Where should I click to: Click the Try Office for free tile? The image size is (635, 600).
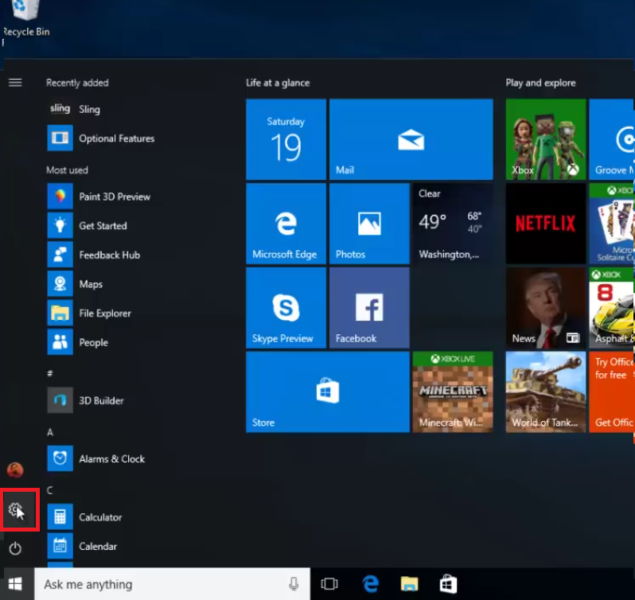612,392
